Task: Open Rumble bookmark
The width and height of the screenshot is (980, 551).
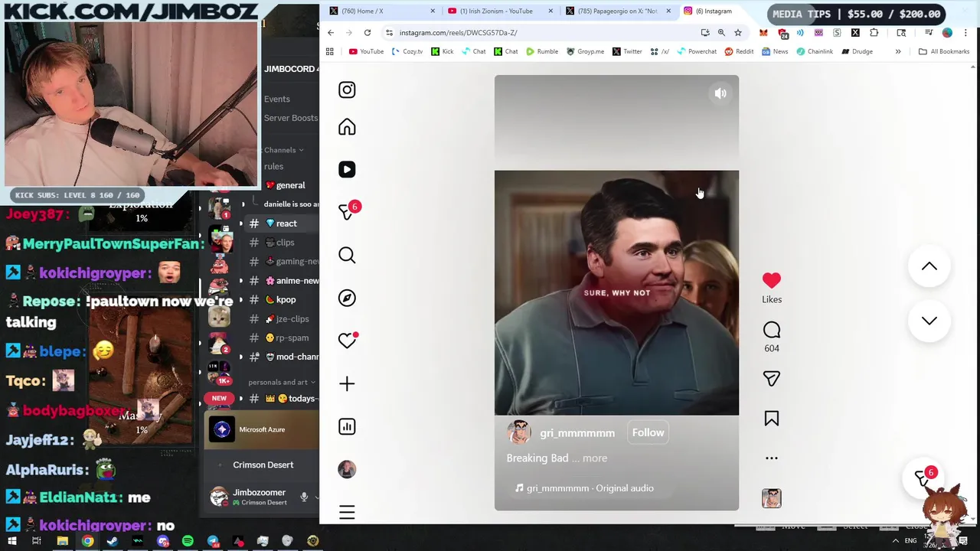Action: pyautogui.click(x=542, y=51)
